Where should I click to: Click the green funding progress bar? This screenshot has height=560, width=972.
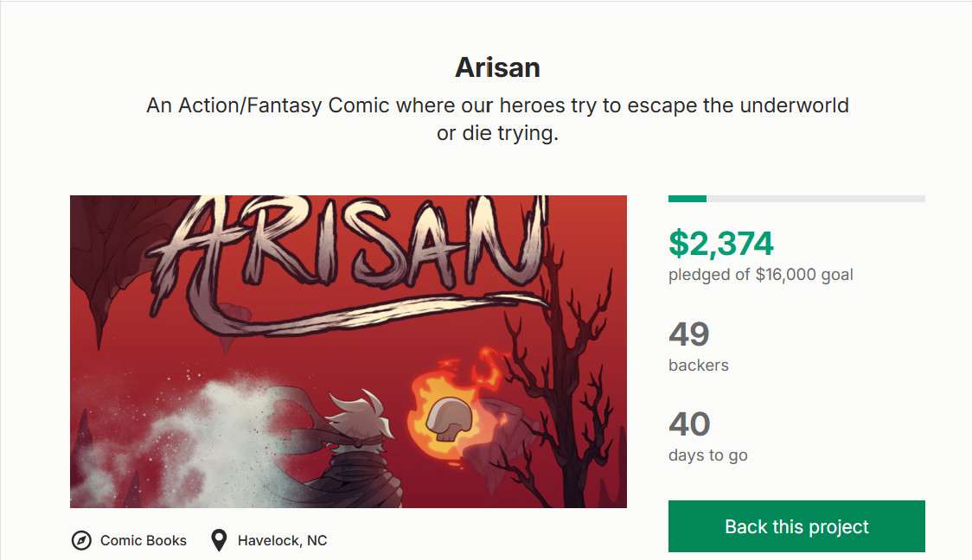(687, 199)
